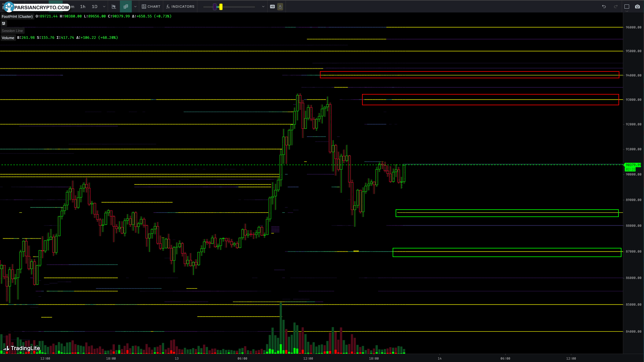Screen dimensions: 644x362
Task: Click the grid icon under FootPrint label
Action: click(x=4, y=23)
